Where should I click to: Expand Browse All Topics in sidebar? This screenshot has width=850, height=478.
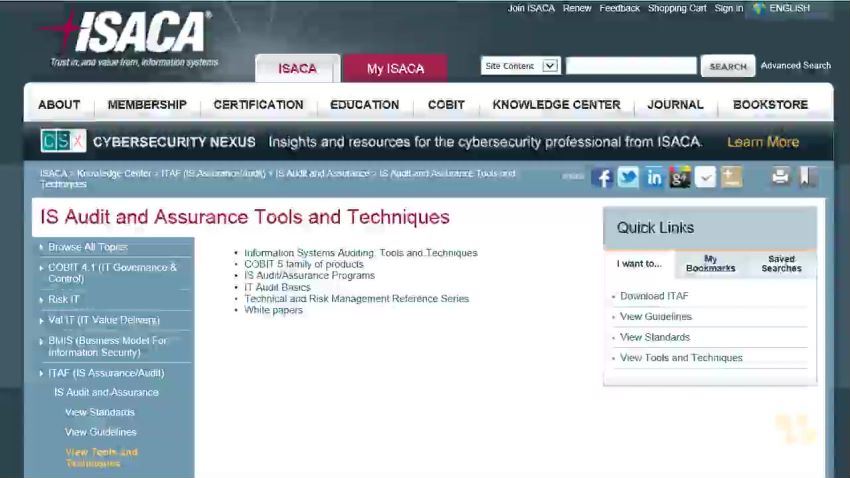pos(41,247)
